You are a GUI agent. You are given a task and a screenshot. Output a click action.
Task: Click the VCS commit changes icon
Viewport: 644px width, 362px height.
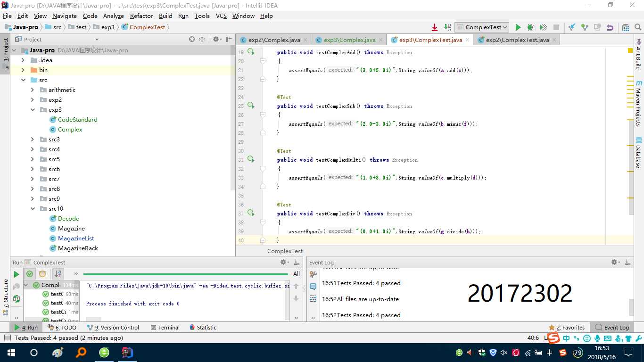click(x=585, y=27)
